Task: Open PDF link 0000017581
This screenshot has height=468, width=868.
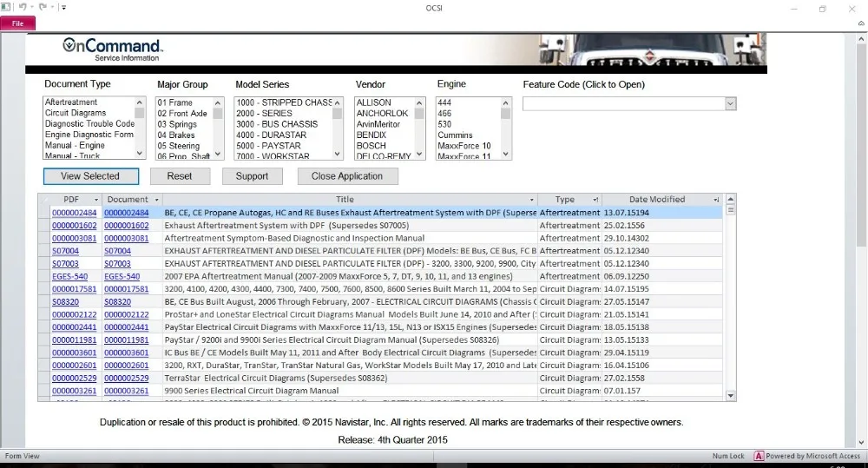Action: tap(74, 289)
